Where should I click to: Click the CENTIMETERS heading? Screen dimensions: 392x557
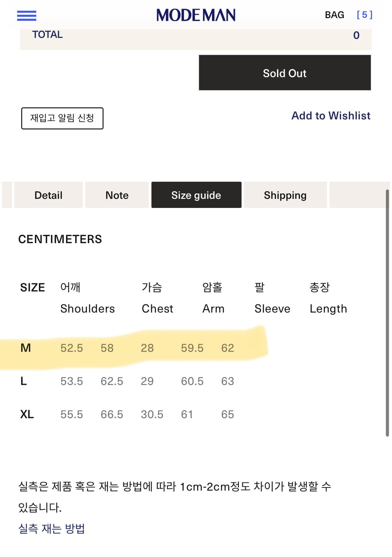pyautogui.click(x=60, y=239)
